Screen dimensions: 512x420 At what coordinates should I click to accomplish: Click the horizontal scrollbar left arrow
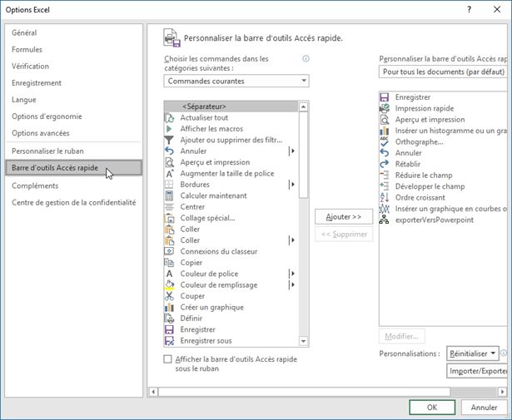click(153, 392)
